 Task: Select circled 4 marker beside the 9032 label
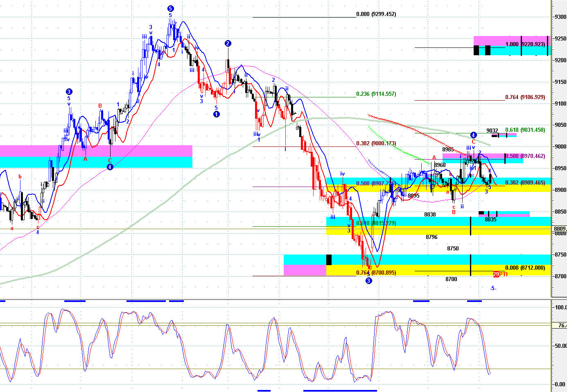(x=473, y=135)
